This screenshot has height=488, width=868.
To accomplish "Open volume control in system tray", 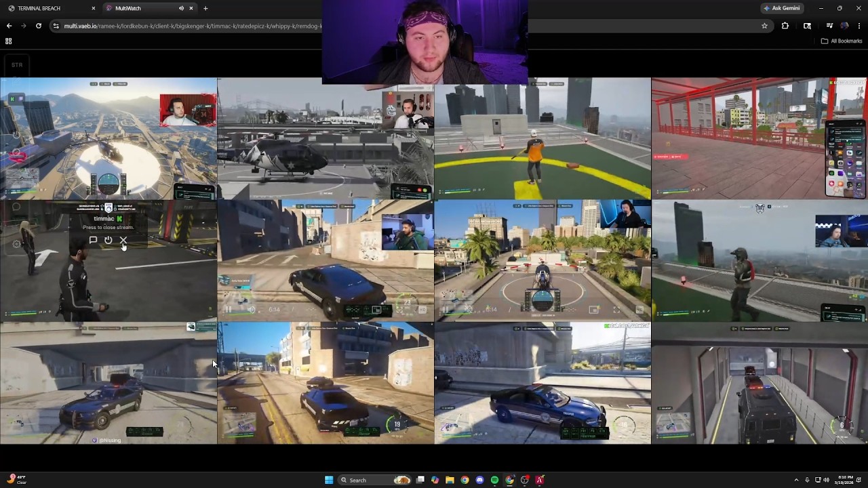I will [827, 480].
